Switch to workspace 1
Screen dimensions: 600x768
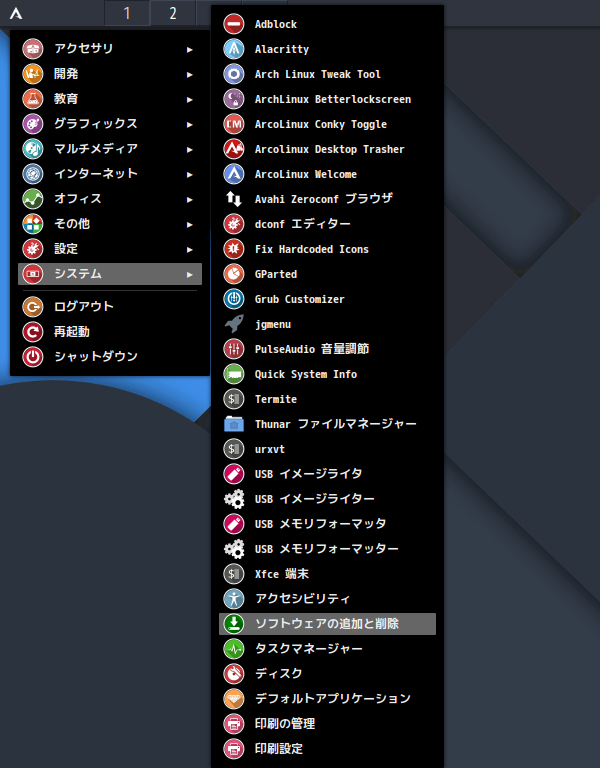click(127, 13)
